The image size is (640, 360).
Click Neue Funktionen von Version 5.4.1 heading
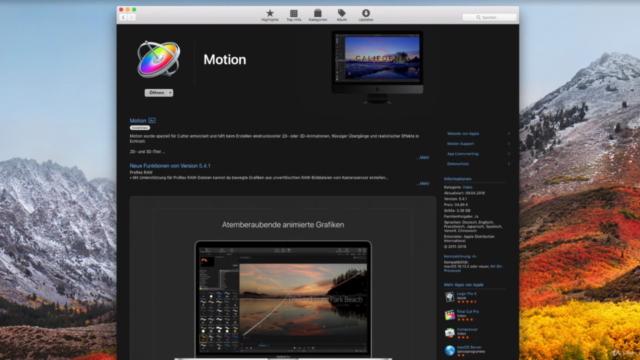pos(170,166)
